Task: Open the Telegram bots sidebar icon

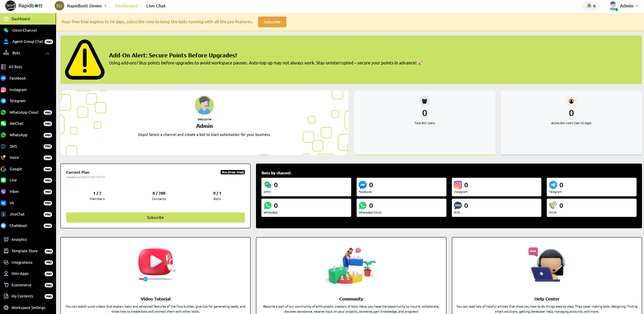Action: [x=3, y=101]
